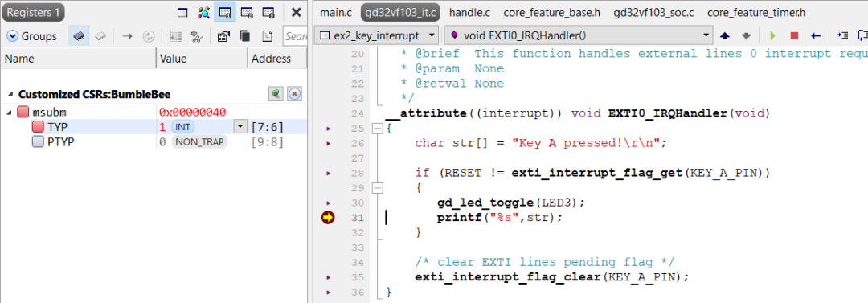Click the Find in Registers magnifier icon
The image size is (868, 303).
tap(203, 12)
